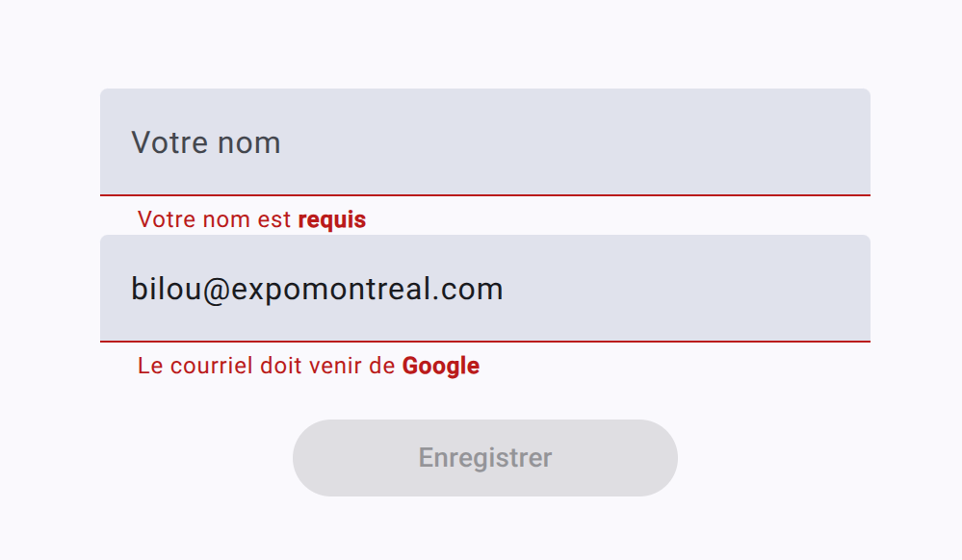Image resolution: width=962 pixels, height=560 pixels.
Task: Select the 'Votre nom' placeholder label
Action: tap(206, 142)
